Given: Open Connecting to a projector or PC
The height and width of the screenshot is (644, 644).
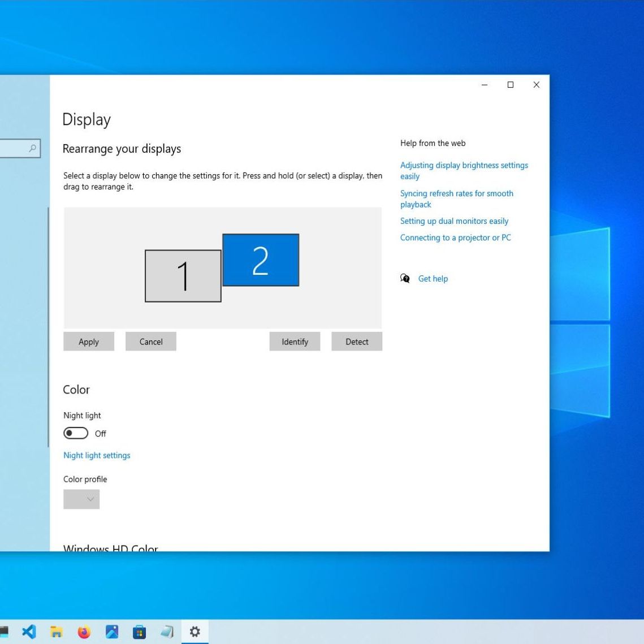Looking at the screenshot, I should pos(455,237).
